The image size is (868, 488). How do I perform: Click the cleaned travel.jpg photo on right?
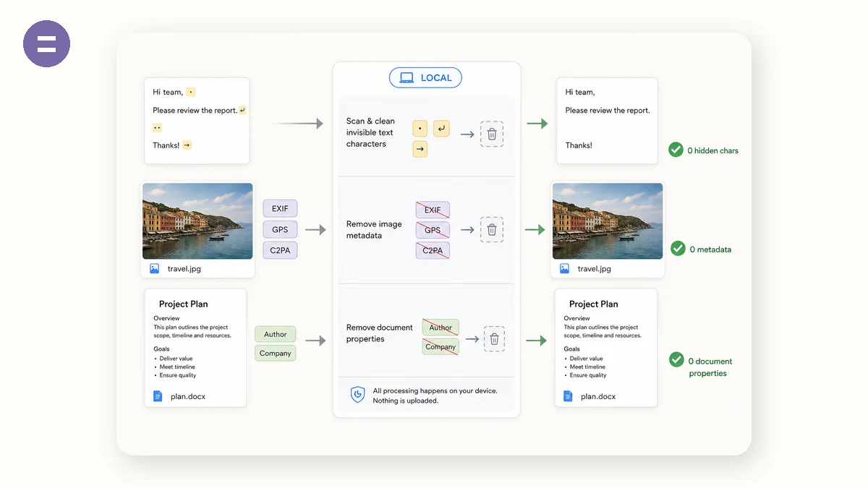click(x=608, y=221)
